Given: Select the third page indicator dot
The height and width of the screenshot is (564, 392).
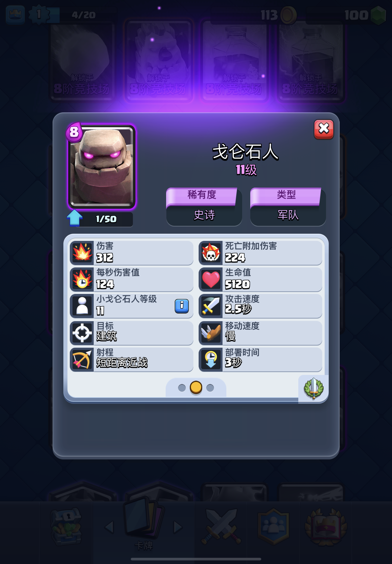Looking at the screenshot, I should 210,388.
